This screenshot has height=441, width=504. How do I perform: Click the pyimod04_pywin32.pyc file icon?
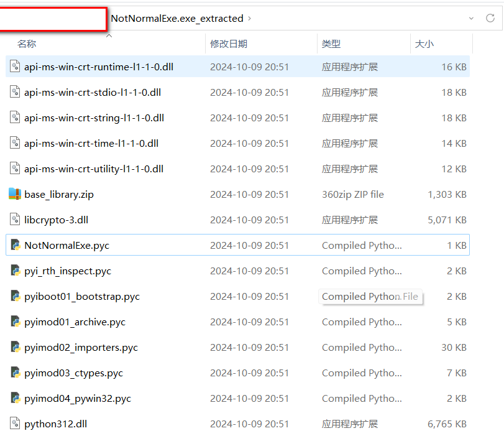point(16,399)
